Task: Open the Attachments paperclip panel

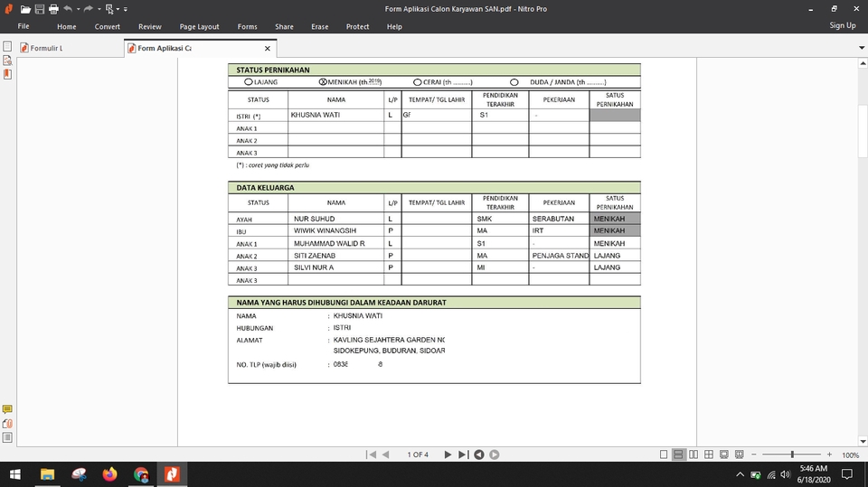Action: pyautogui.click(x=7, y=424)
